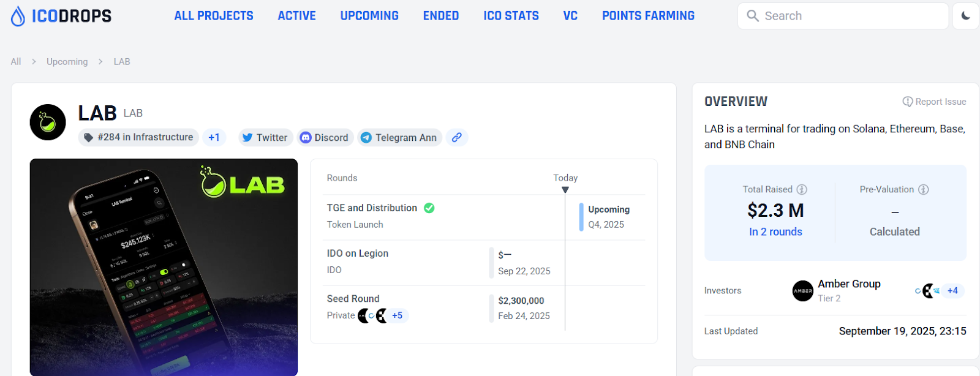Screen dimensions: 980x376
Task: Click the ICODROPS logo
Action: pyautogui.click(x=61, y=16)
